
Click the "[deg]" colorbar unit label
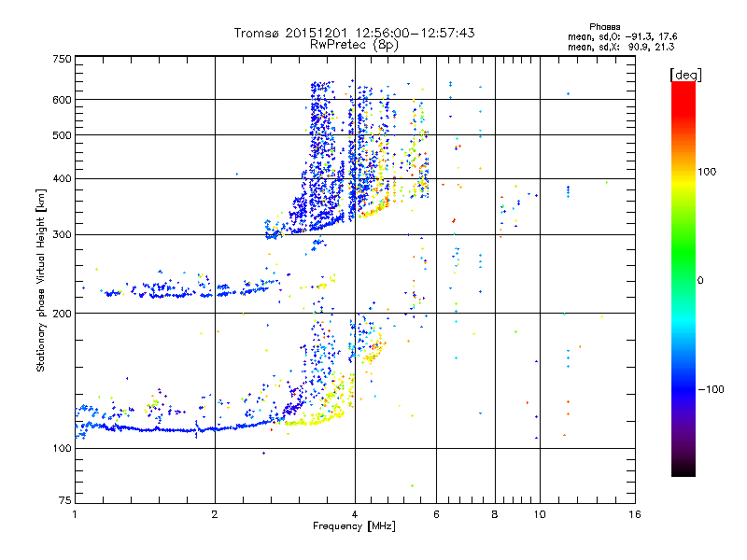coord(685,75)
